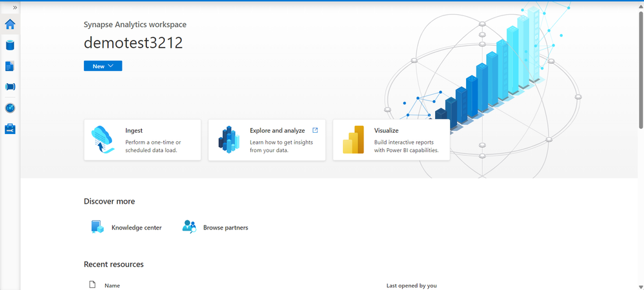644x290 pixels.
Task: Click 'Build interactive reports' description text
Action: [x=406, y=146]
